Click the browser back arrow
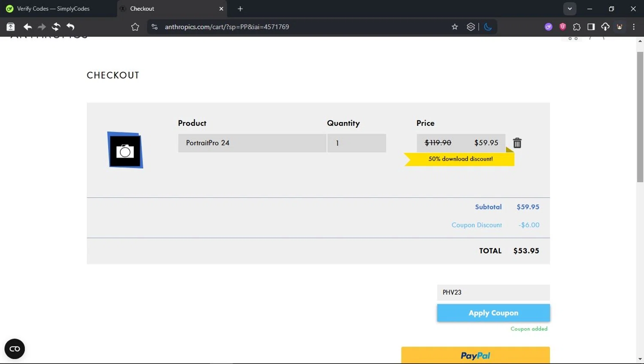 tap(27, 27)
